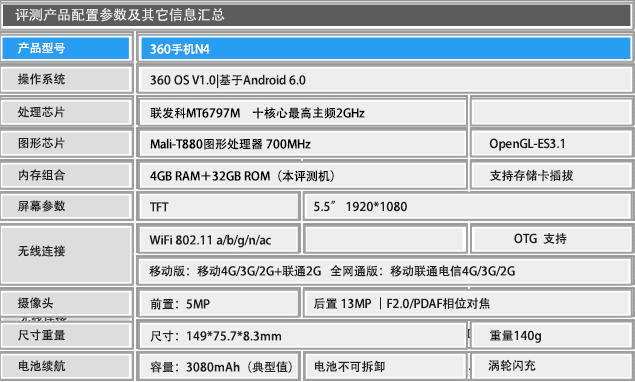
Task: Click the 操作系统 label cell
Action: pos(66,79)
